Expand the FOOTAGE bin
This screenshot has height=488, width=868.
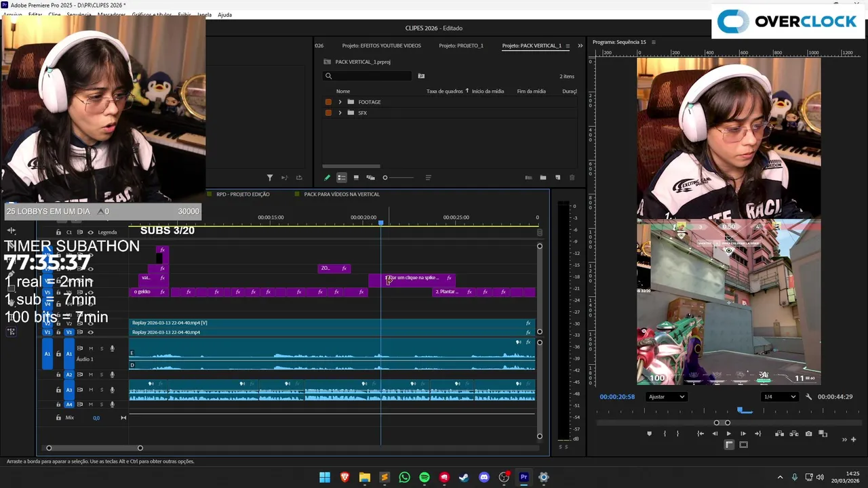coord(340,102)
